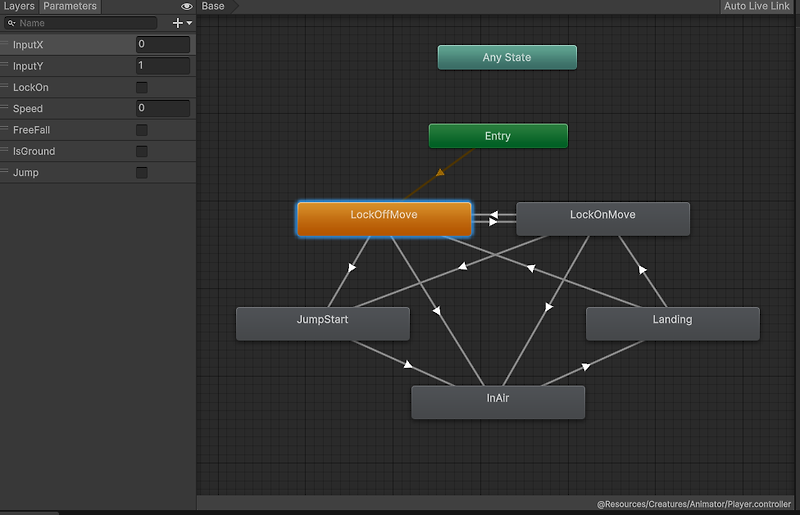Select the IsGround parameter label
Screen dimensions: 800x515
point(34,152)
